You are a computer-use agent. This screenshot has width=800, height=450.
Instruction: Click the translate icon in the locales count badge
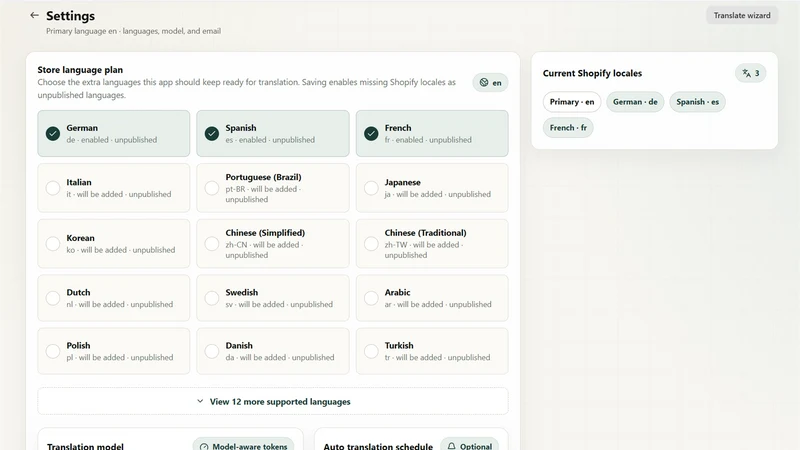pyautogui.click(x=746, y=73)
